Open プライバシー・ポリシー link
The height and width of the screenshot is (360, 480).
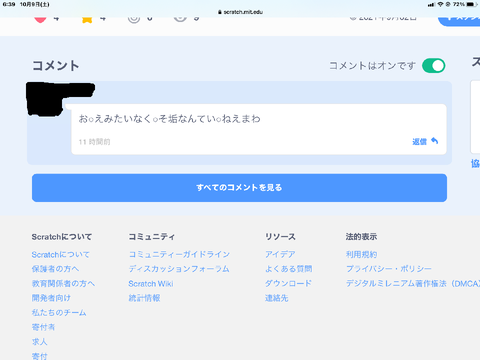point(389,269)
